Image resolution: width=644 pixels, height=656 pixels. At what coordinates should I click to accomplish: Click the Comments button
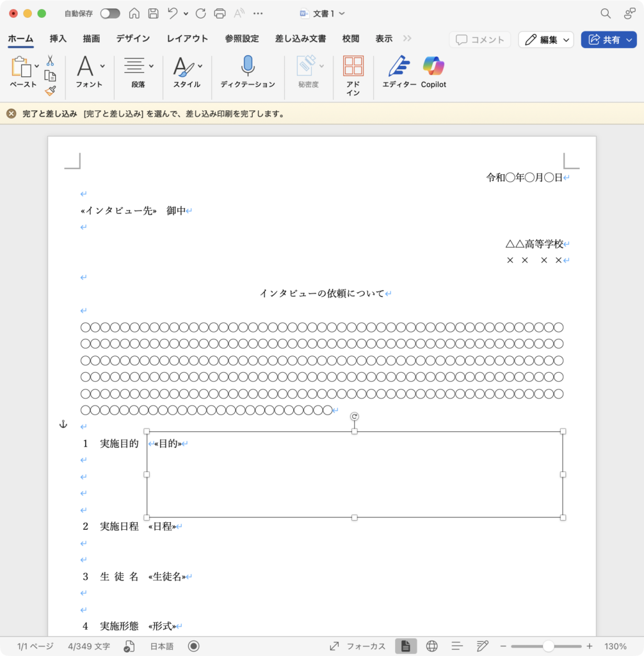coord(480,40)
